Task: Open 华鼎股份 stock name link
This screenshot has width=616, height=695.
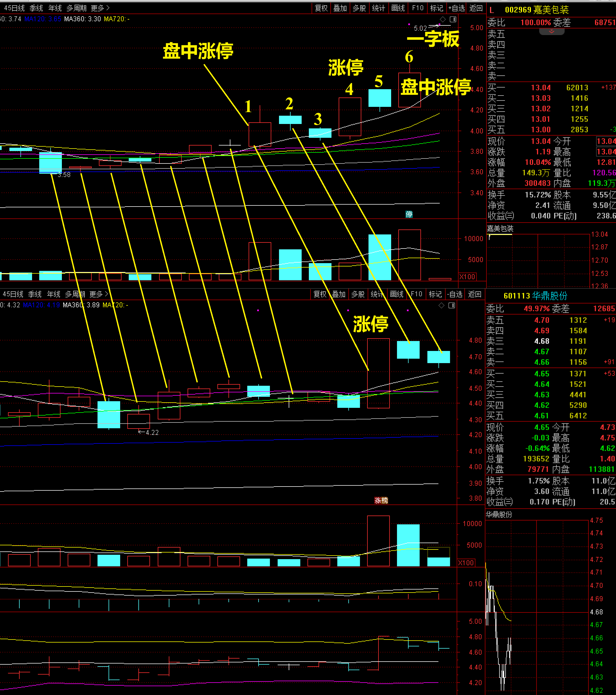Action: point(549,296)
